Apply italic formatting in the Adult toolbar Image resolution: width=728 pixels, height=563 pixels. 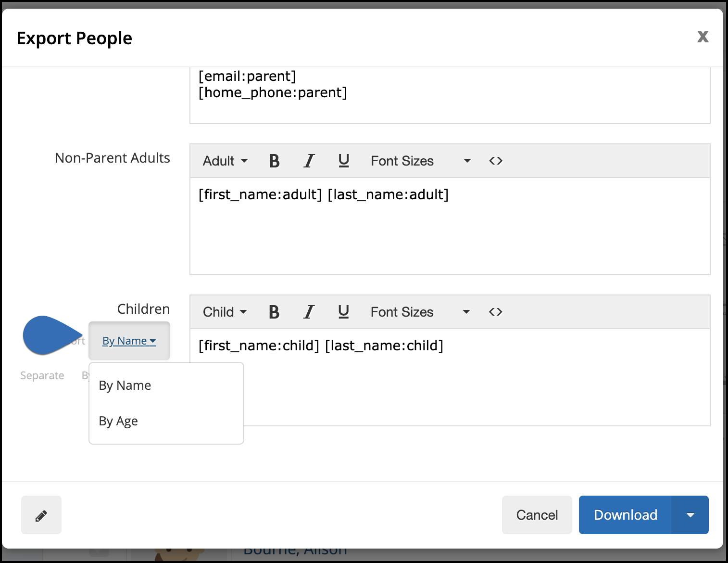coord(309,161)
